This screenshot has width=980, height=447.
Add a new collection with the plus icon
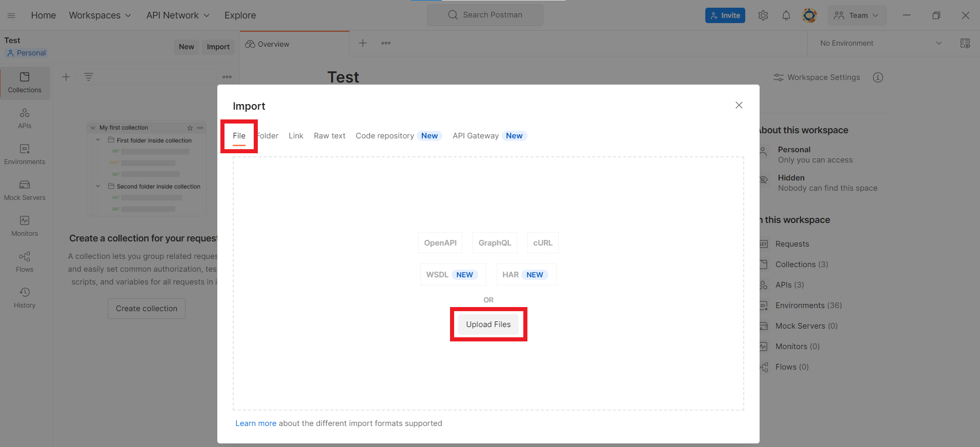(x=66, y=77)
